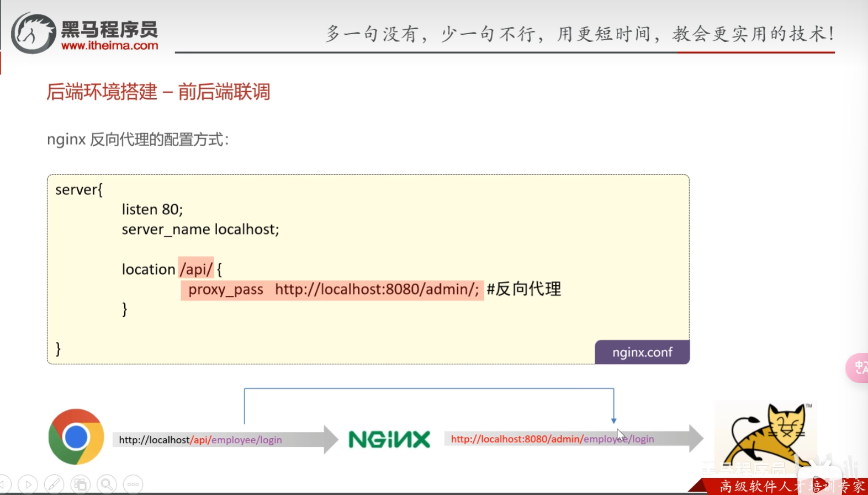This screenshot has width=868, height=495.
Task: Click the NGINX logo in diagram
Action: pos(389,439)
